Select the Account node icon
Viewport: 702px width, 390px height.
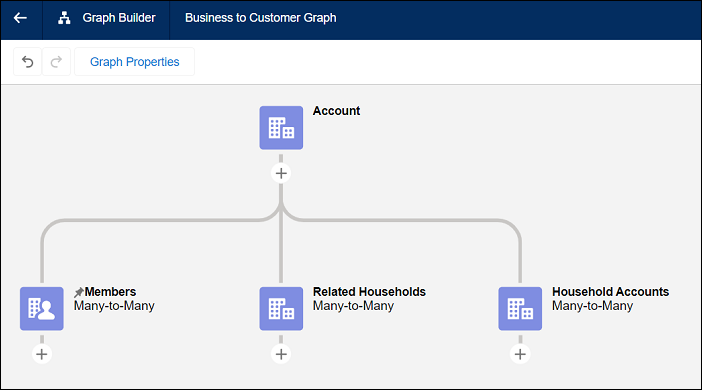(x=281, y=128)
